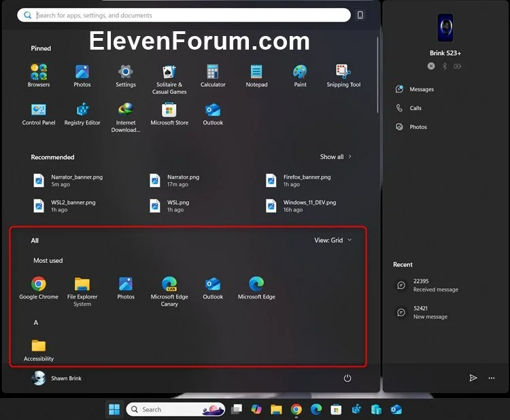Click the search box for apps
The image size is (510, 420).
184,15
